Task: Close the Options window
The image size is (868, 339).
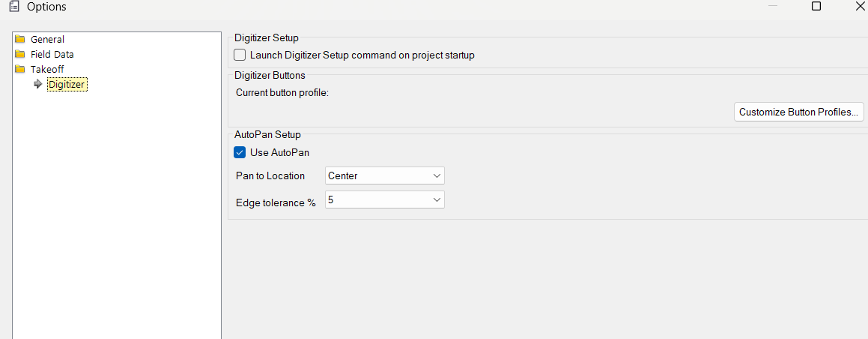Action: point(860,7)
